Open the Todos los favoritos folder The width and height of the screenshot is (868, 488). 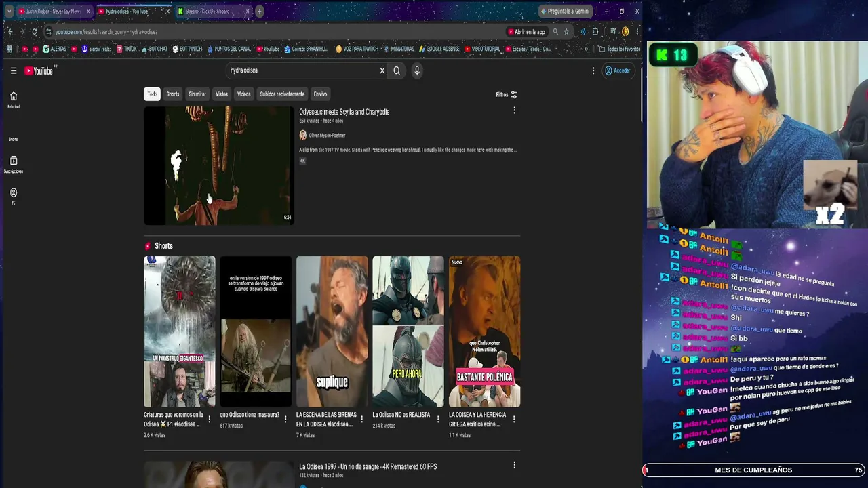620,49
